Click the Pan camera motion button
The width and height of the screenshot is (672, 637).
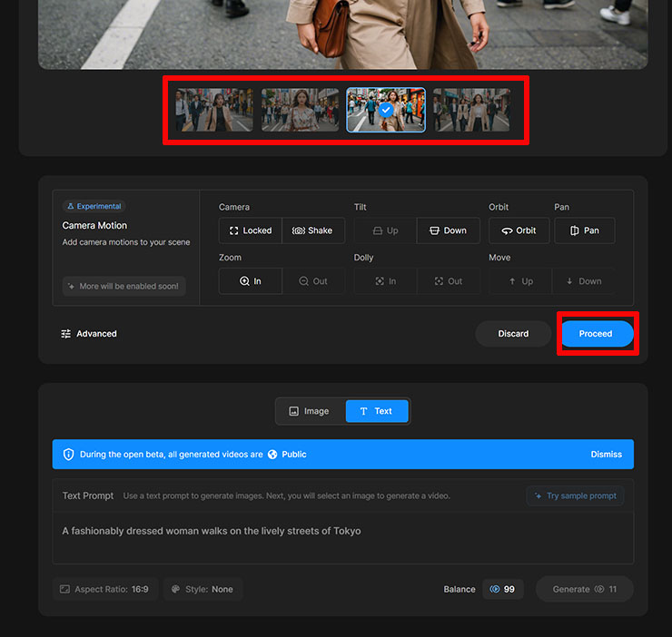(584, 230)
